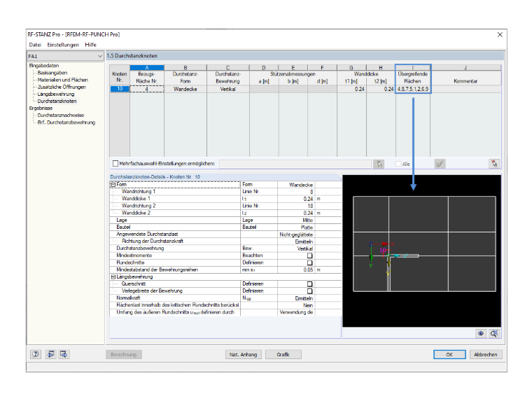Click the node 10 label in graphic
532x399 pixels.
coord(383,251)
